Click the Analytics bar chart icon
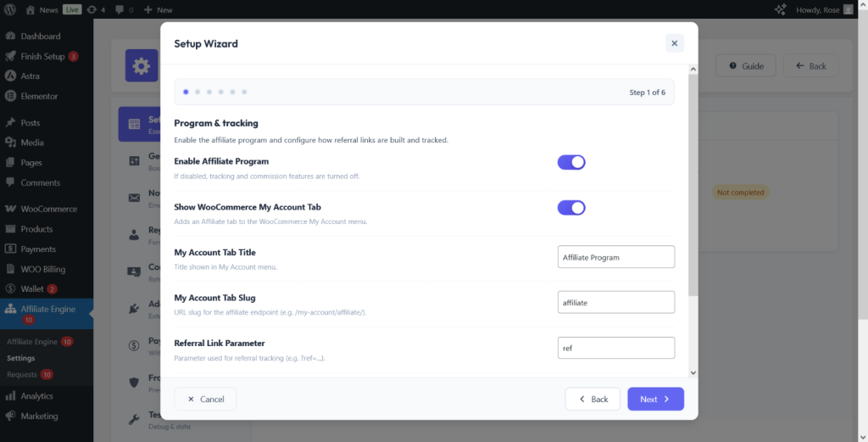The image size is (868, 442). pyautogui.click(x=10, y=395)
